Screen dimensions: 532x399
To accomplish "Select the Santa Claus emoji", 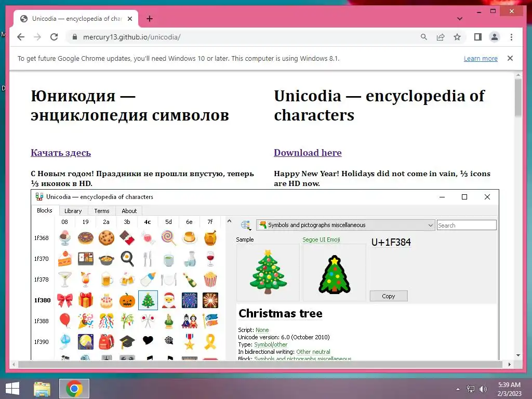I will click(x=169, y=300).
